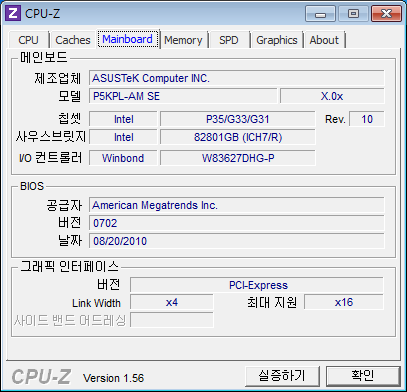Click the chipset Rev. value 10
Image resolution: width=407 pixels, height=392 pixels.
367,119
